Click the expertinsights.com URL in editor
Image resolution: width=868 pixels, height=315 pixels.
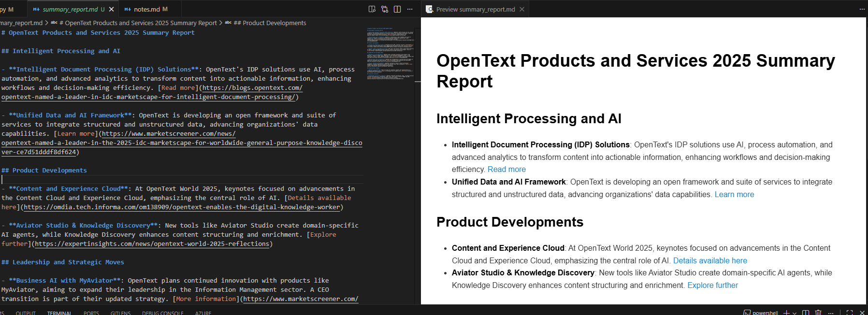coord(152,244)
